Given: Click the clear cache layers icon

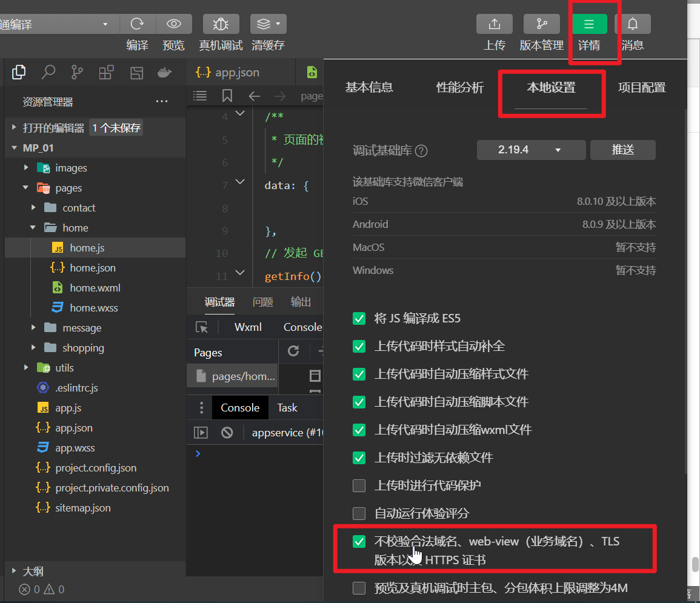Looking at the screenshot, I should coord(264,24).
